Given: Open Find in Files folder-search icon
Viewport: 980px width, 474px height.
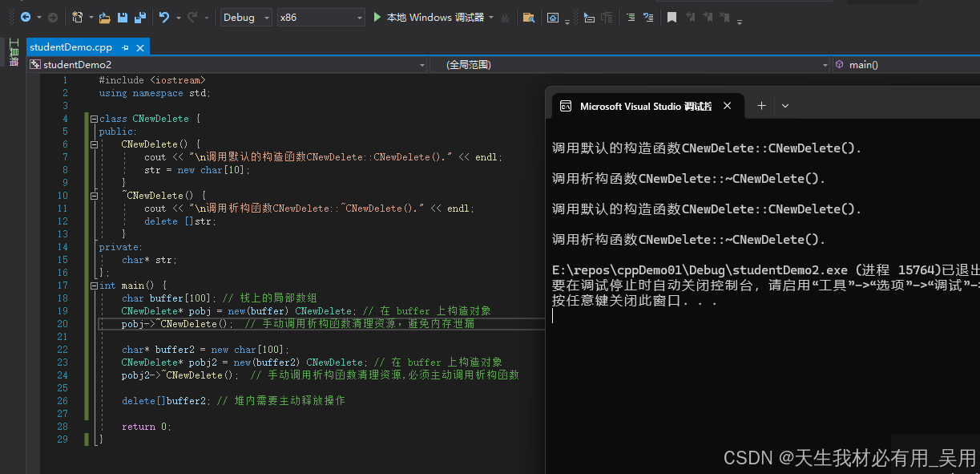Looking at the screenshot, I should (528, 17).
